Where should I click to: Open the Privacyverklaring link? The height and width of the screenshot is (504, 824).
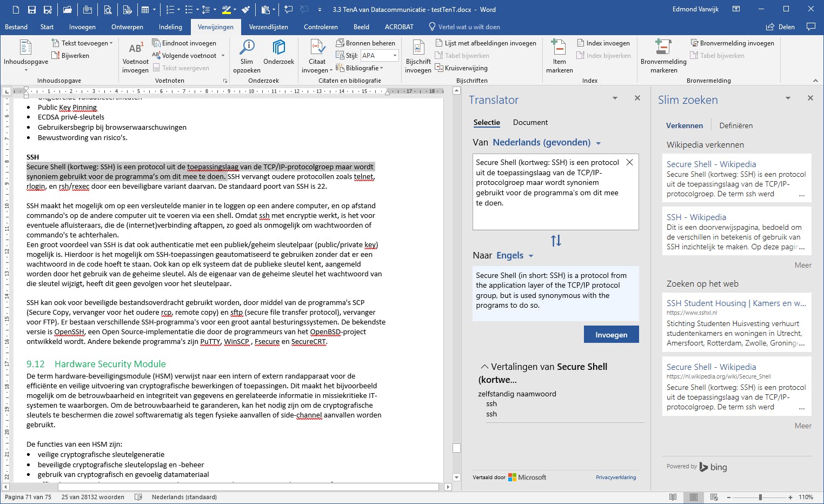coord(616,478)
